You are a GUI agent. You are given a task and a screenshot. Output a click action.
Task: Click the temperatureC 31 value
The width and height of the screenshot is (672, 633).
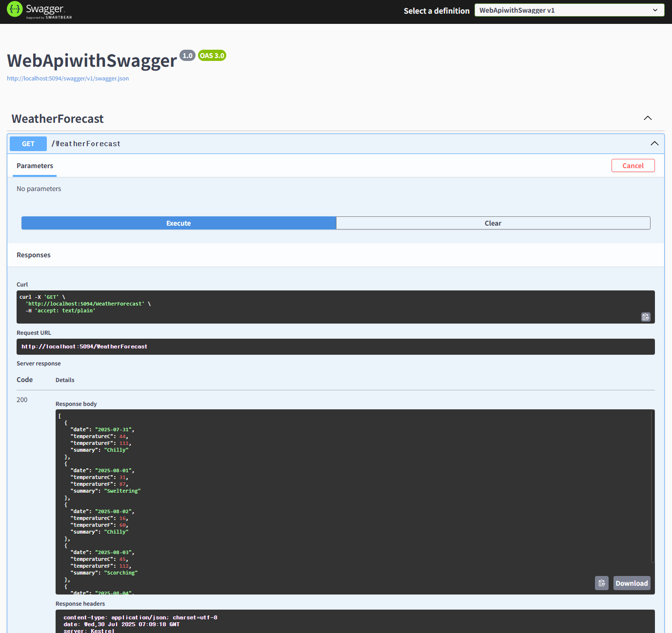122,478
